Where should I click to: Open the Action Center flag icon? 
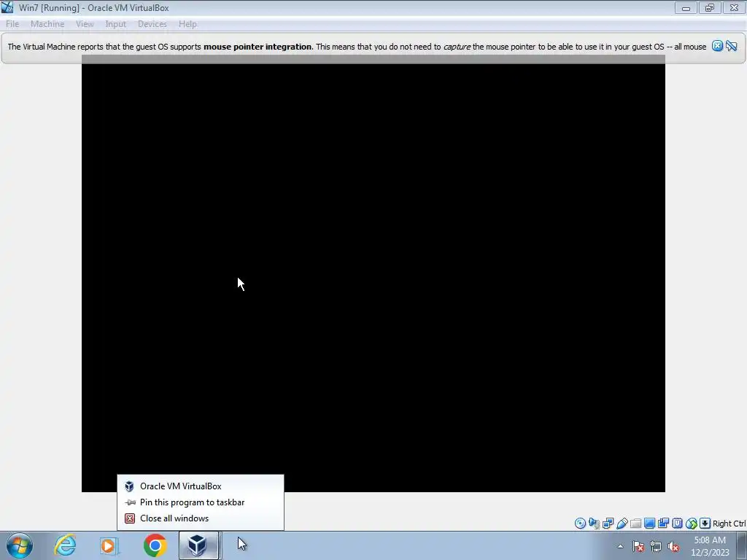[x=638, y=546]
